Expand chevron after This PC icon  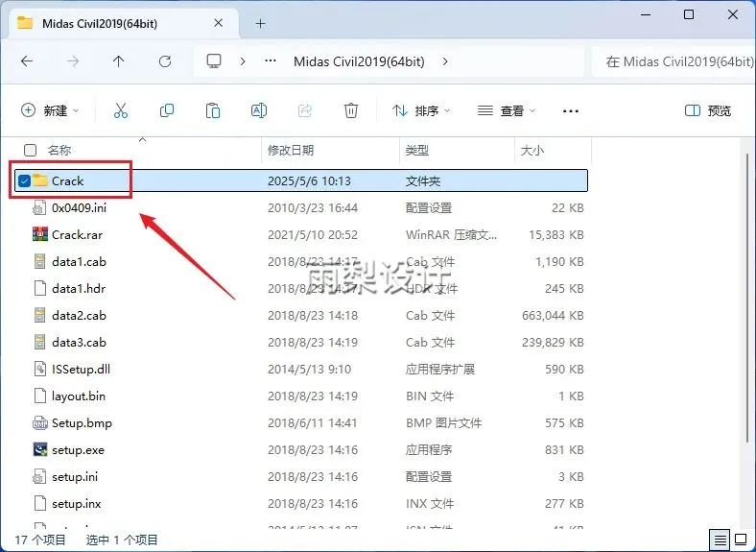click(x=243, y=61)
